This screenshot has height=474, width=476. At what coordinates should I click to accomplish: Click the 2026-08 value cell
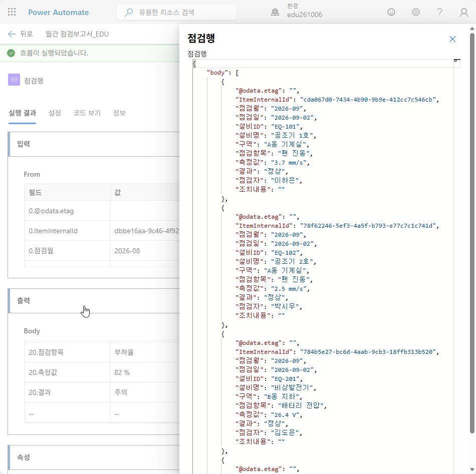pos(145,251)
